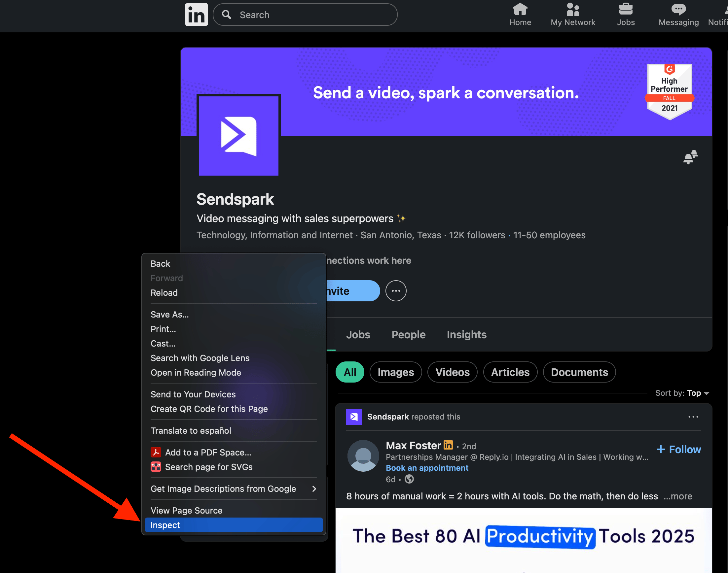Viewport: 728px width, 573px height.
Task: Switch to the Jobs tab
Action: 358,334
